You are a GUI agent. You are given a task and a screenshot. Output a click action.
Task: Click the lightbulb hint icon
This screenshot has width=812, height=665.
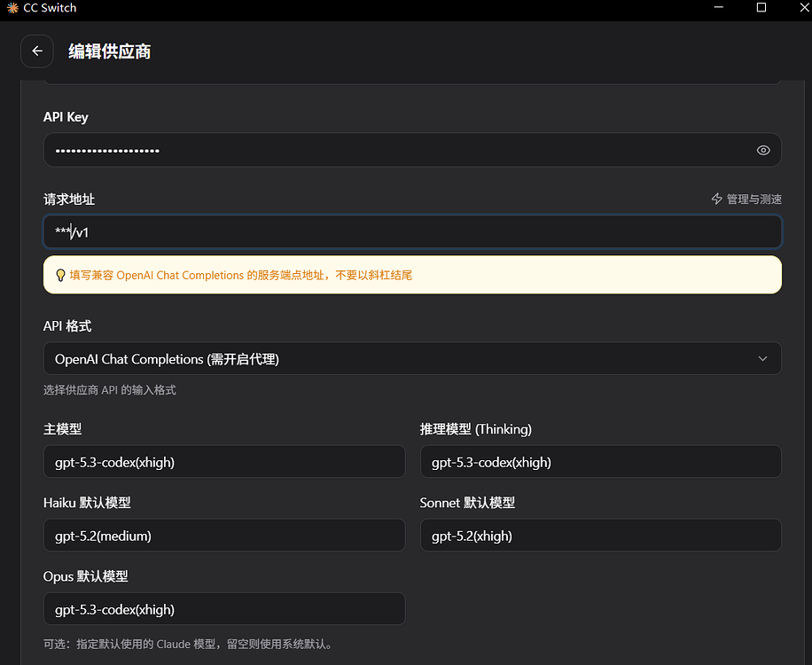coord(60,275)
